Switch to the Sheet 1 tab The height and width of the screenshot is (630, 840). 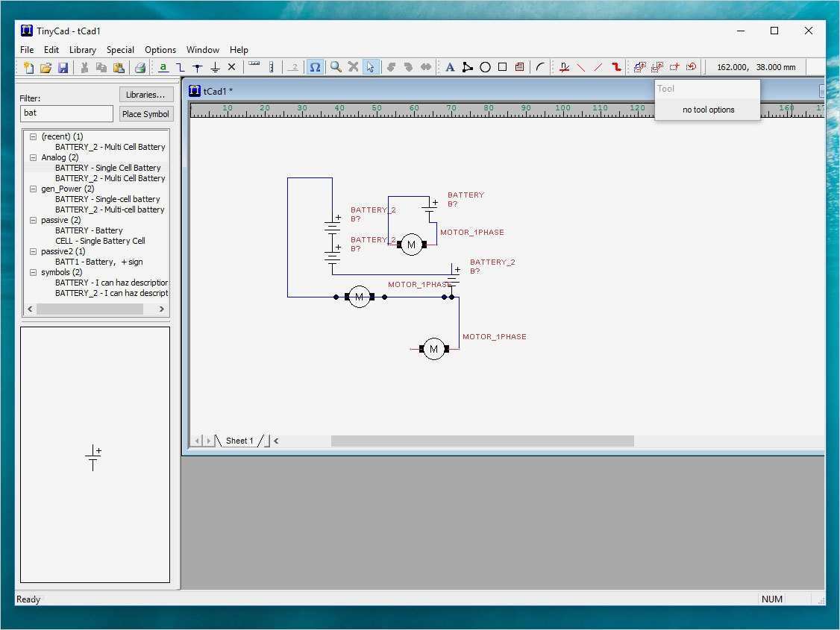(239, 441)
